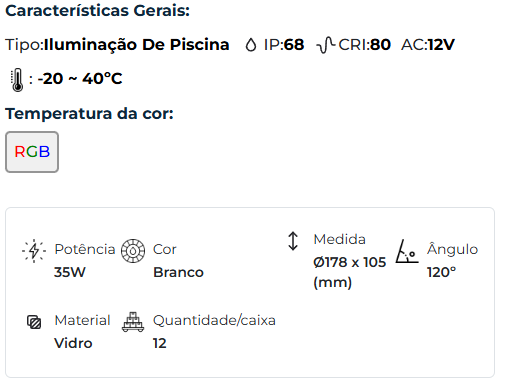Image resolution: width=507 pixels, height=386 pixels.
Task: Click the 120° angle value
Action: 441,272
